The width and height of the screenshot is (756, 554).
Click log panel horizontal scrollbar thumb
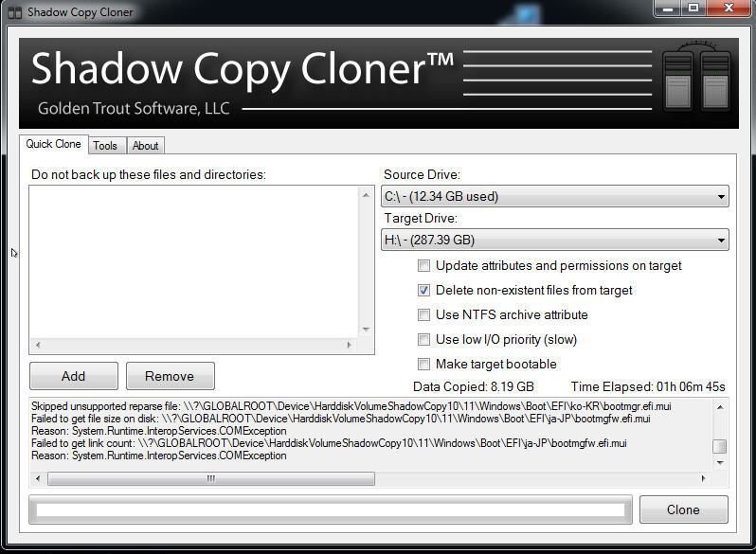coord(211,478)
